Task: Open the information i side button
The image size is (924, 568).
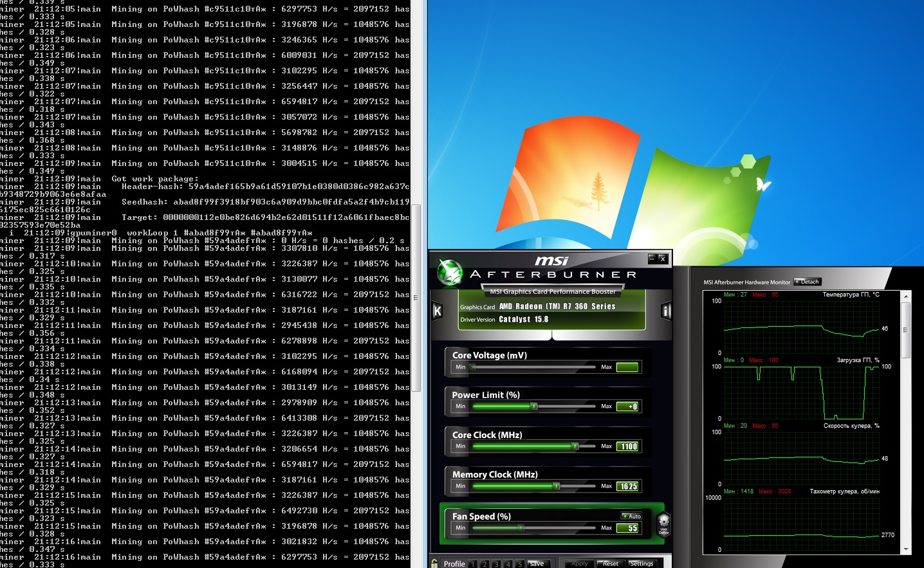Action: tap(666, 311)
